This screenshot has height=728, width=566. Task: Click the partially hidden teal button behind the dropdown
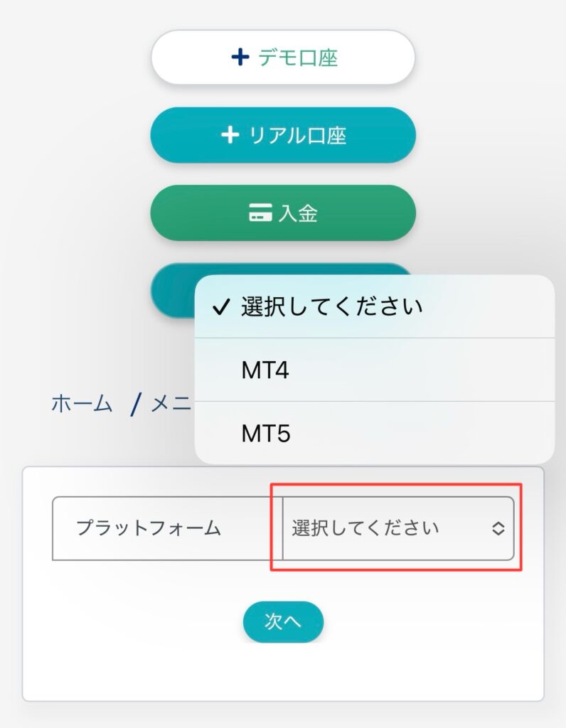click(x=173, y=290)
